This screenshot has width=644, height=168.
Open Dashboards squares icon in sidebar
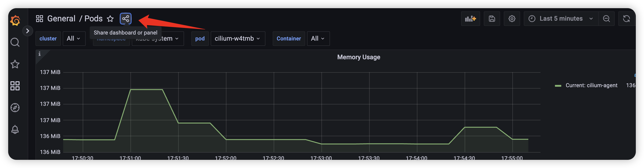(15, 86)
